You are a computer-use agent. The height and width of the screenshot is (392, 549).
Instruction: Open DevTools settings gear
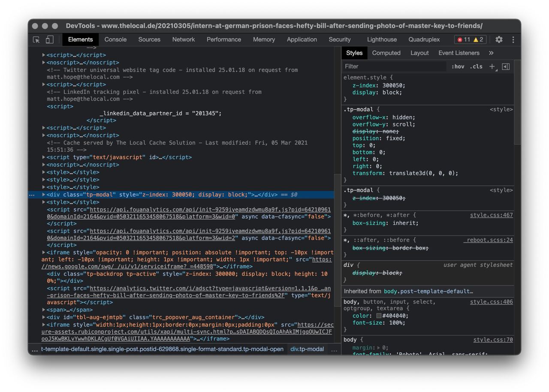(x=499, y=39)
